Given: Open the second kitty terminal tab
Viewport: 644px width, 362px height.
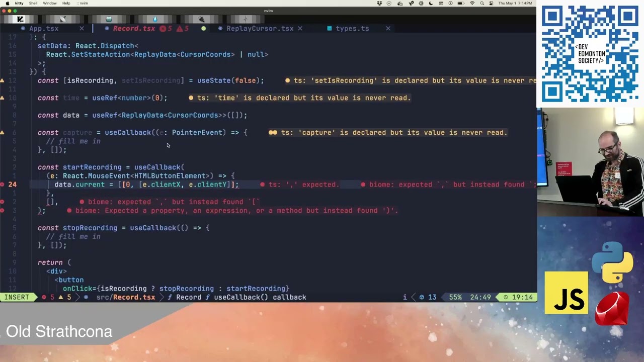Looking at the screenshot, I should (62, 19).
